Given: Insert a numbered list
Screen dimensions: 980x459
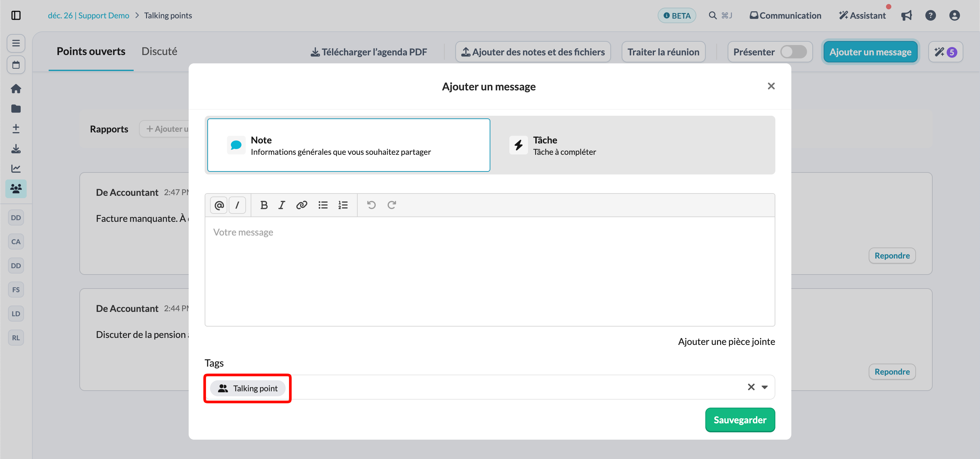Looking at the screenshot, I should [x=343, y=205].
